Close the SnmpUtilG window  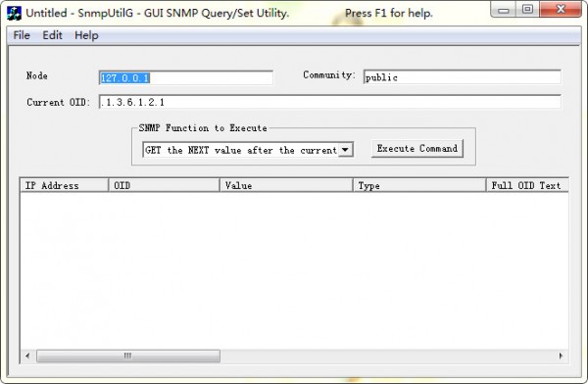pyautogui.click(x=561, y=10)
